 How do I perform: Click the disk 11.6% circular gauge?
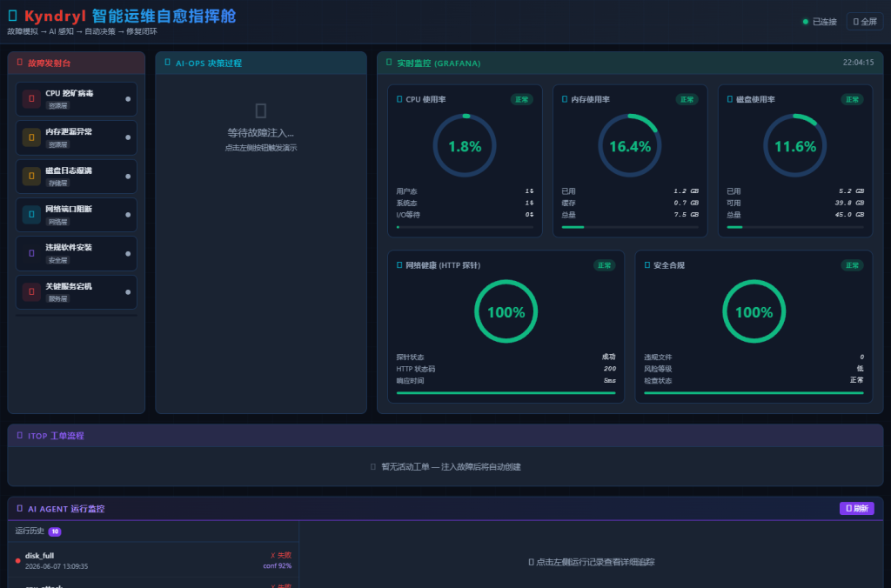[795, 146]
